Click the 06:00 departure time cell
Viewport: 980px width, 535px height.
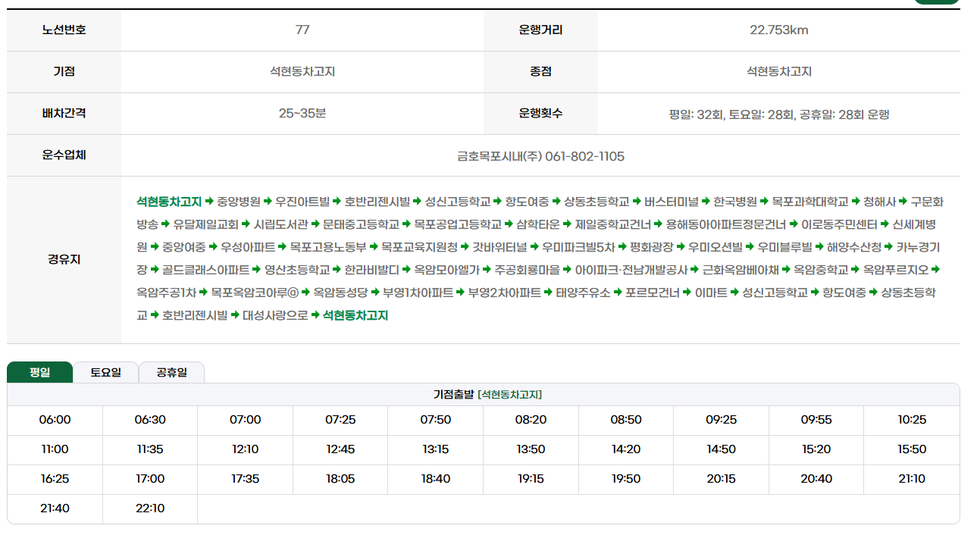55,420
